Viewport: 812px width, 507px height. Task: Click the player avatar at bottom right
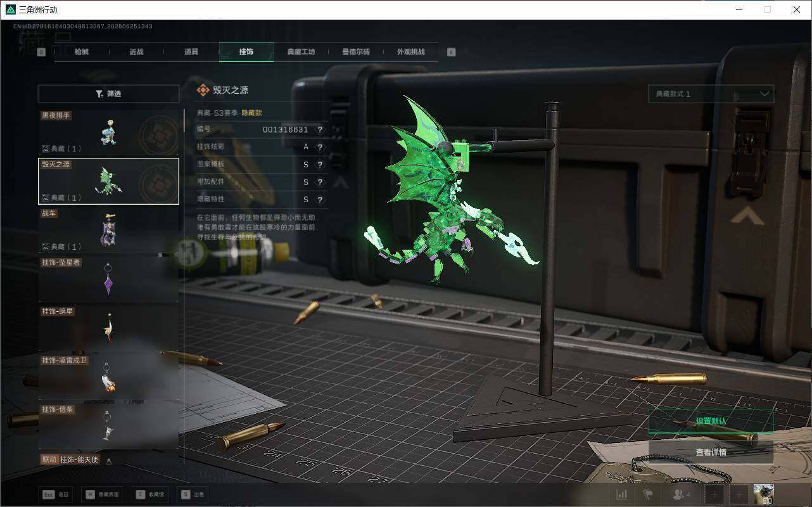(x=763, y=494)
